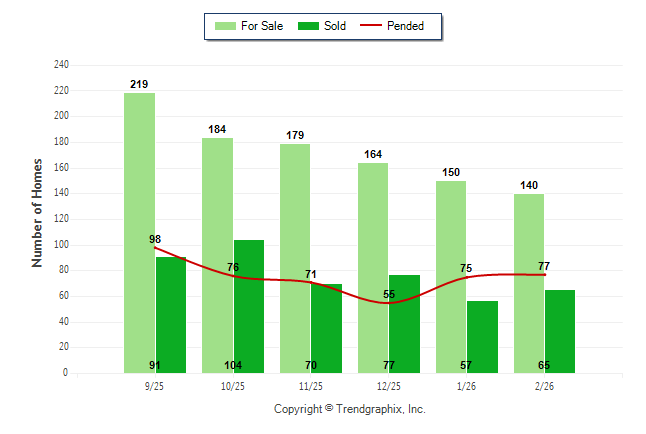The height and width of the screenshot is (434, 646).
Task: Click the Pended red line legend marker
Action: point(375,26)
